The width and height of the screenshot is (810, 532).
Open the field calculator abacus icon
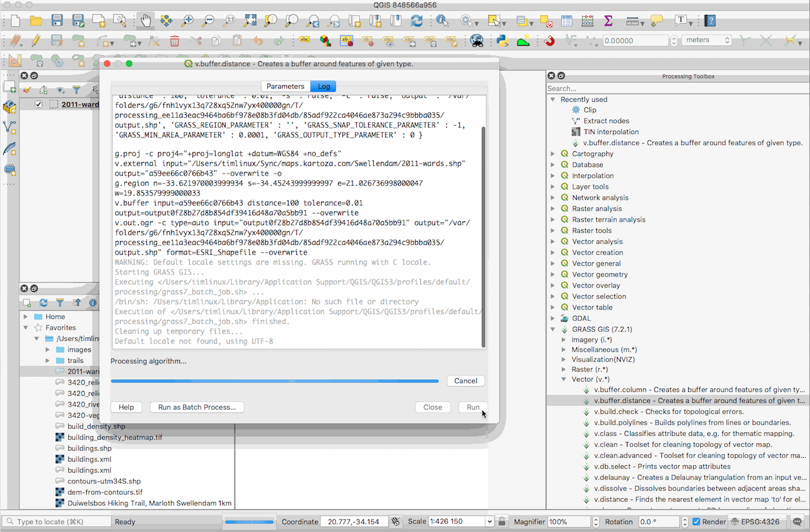[587, 21]
